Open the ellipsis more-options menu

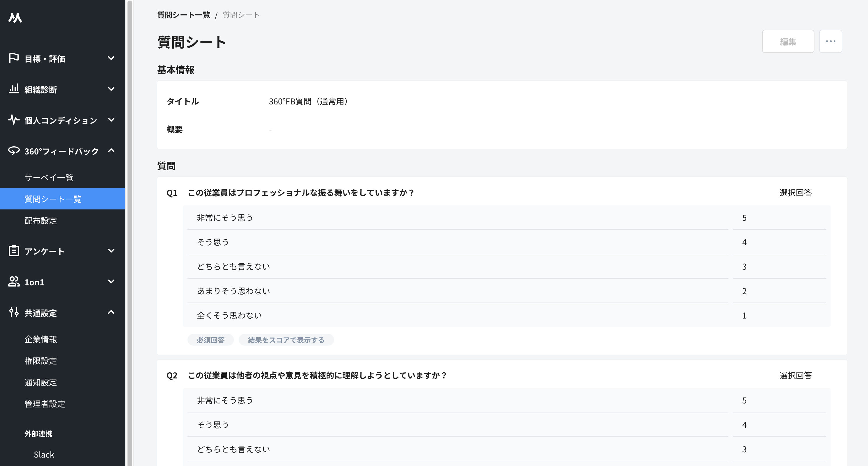[831, 41]
